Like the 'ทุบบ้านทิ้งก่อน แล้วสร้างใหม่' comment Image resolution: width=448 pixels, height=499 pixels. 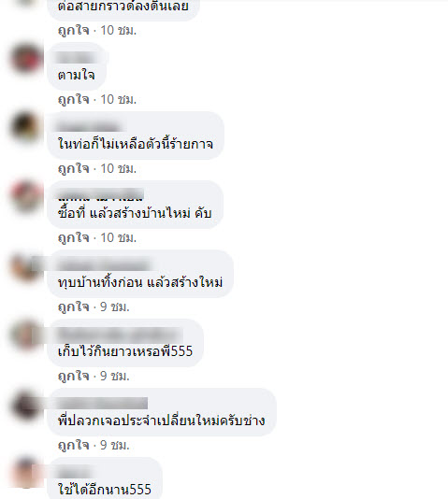pos(74,307)
